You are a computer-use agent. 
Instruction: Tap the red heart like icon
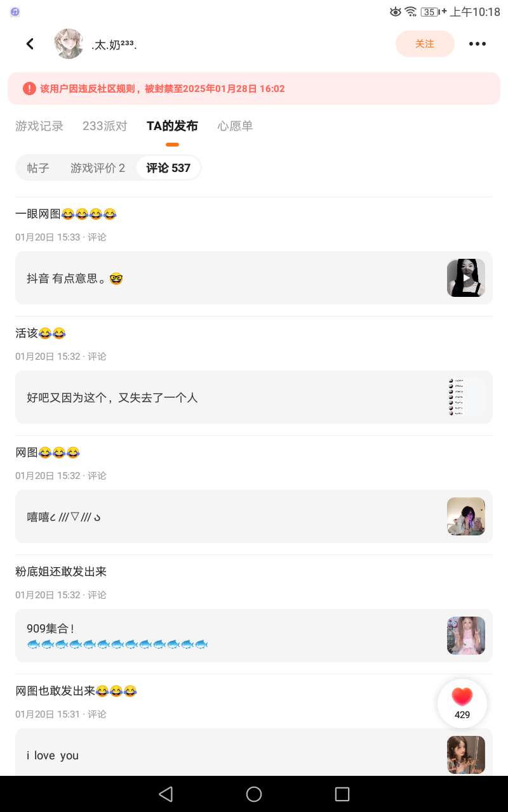(x=462, y=697)
